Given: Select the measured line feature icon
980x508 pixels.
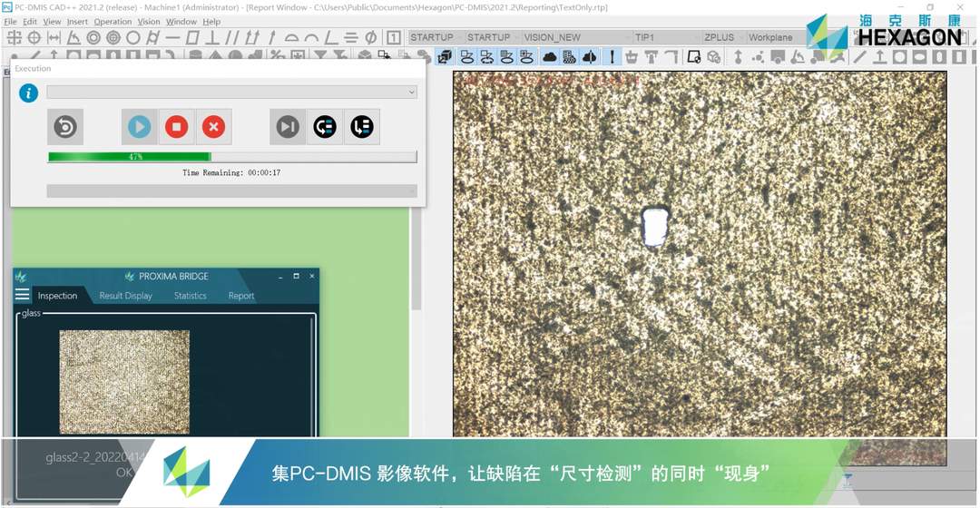Looking at the screenshot, I should click(860, 57).
